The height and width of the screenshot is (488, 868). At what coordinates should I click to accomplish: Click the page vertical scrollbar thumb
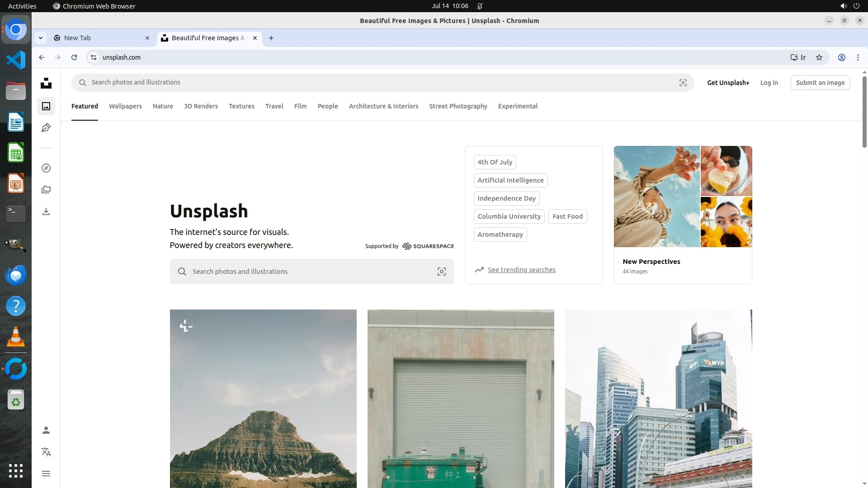pos(864,112)
